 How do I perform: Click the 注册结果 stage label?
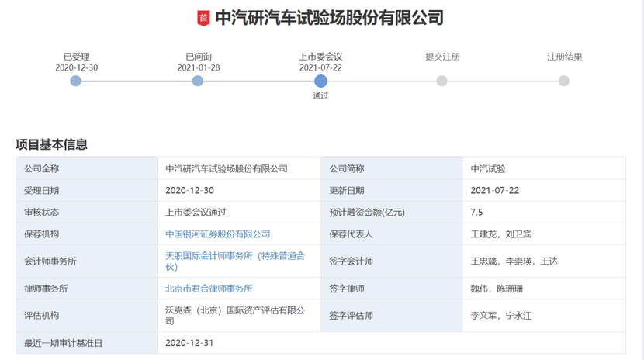(564, 57)
